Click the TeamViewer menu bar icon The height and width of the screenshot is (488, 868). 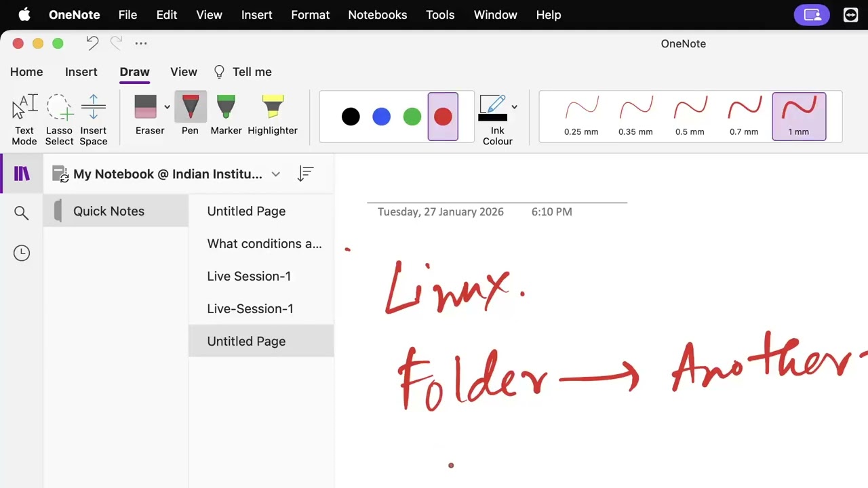pyautogui.click(x=850, y=15)
